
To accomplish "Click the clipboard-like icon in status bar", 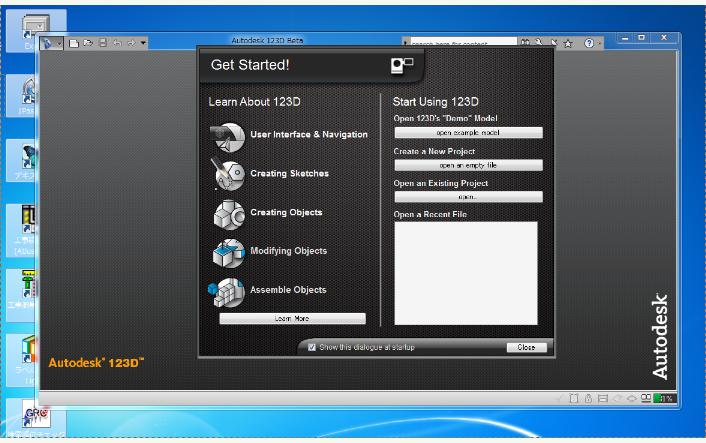I will (x=574, y=398).
